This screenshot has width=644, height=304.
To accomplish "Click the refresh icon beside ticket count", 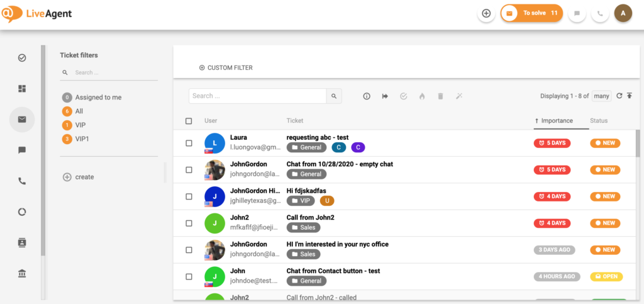I will tap(619, 96).
